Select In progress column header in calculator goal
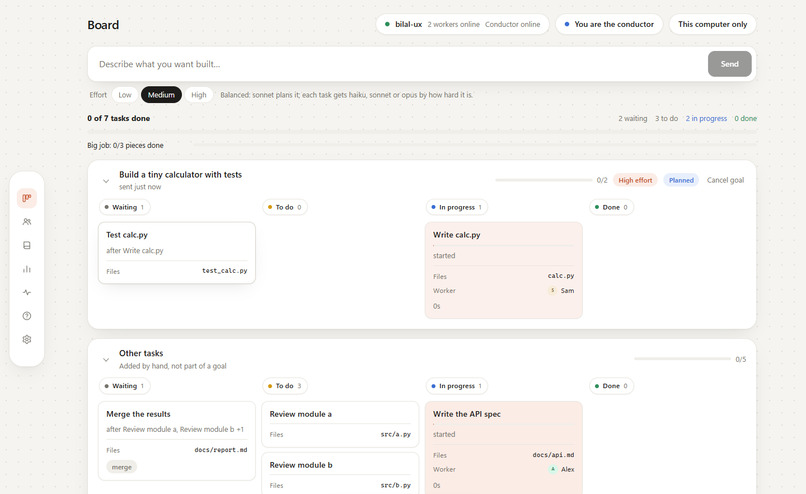The image size is (806, 494). tap(457, 207)
